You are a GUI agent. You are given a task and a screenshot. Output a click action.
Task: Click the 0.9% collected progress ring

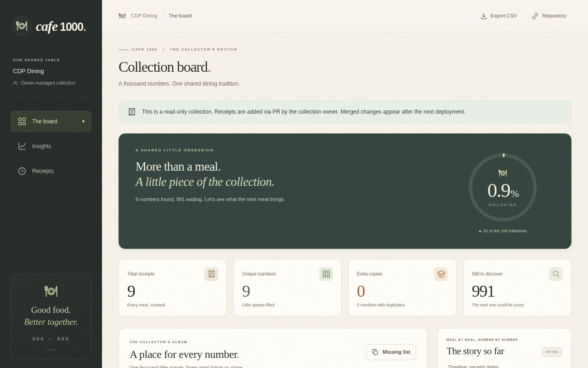click(x=503, y=188)
